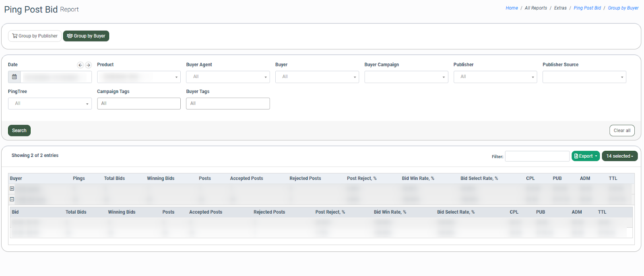644x276 pixels.
Task: Open the Buyer Agent dropdown
Action: click(x=228, y=77)
